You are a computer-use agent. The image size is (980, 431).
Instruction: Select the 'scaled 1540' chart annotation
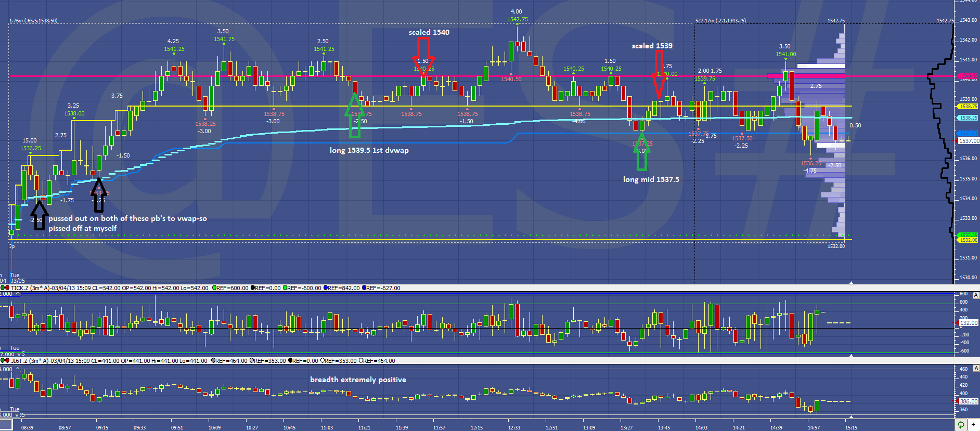pyautogui.click(x=429, y=32)
